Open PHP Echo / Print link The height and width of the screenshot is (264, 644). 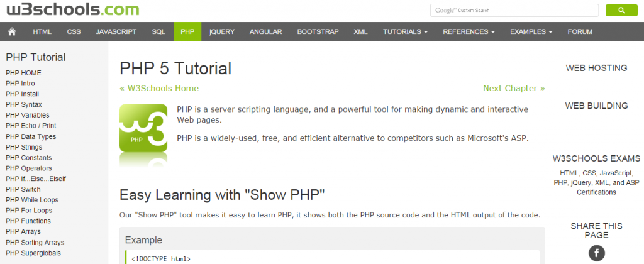pyautogui.click(x=31, y=126)
